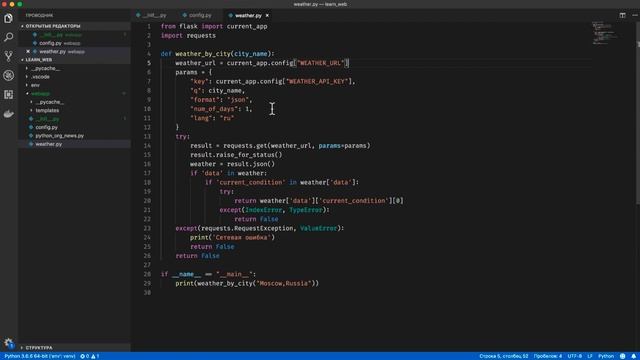Viewport: 640px width, 360px height.
Task: Click the 'Moscow,Russia' string in code
Action: 284,283
